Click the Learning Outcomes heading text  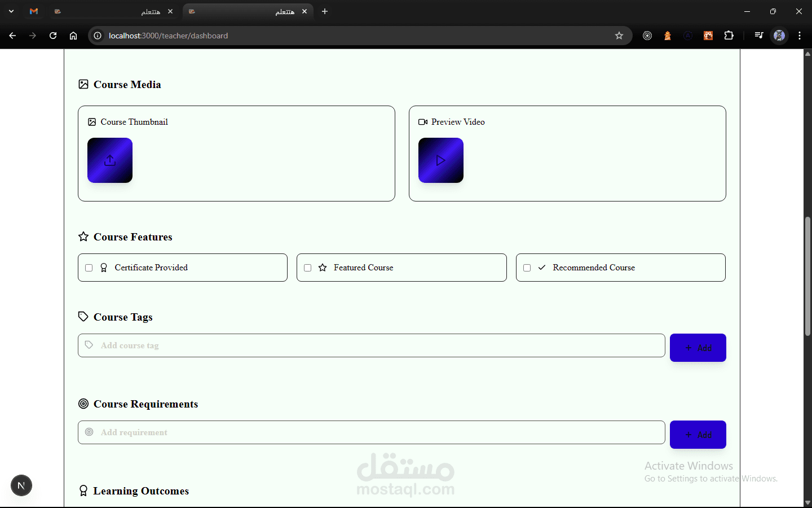[141, 491]
